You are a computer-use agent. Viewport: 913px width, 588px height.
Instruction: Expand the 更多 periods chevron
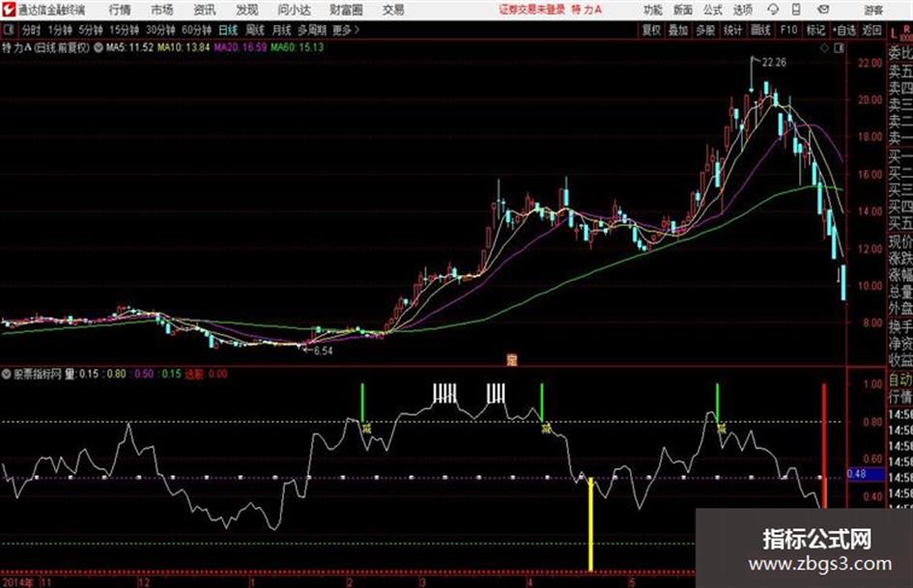click(346, 30)
